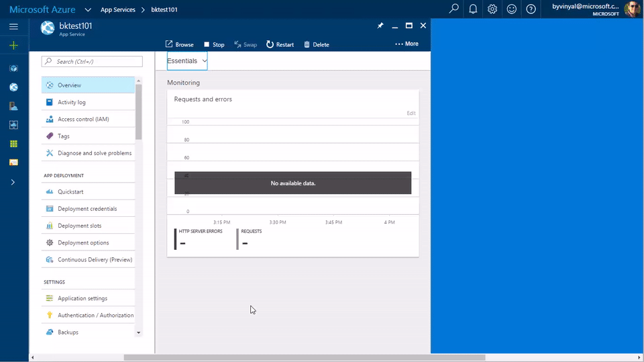Stop the app service
The height and width of the screenshot is (362, 644).
(x=214, y=44)
